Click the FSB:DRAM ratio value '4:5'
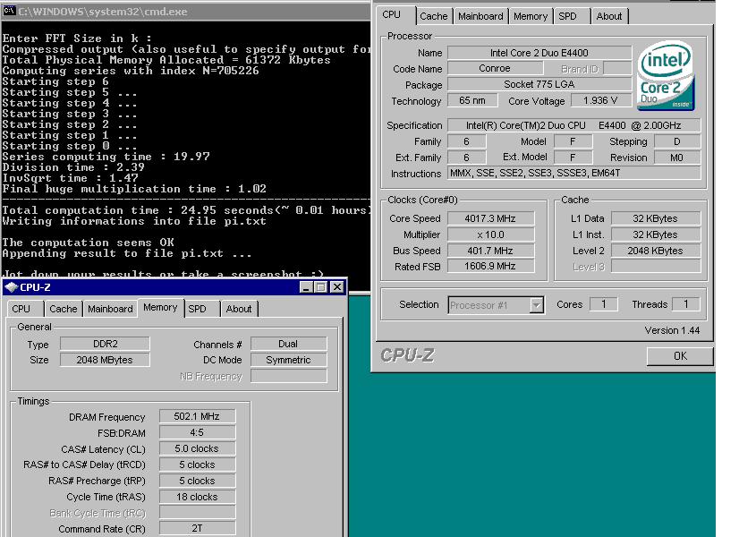The width and height of the screenshot is (756, 537). tap(197, 432)
